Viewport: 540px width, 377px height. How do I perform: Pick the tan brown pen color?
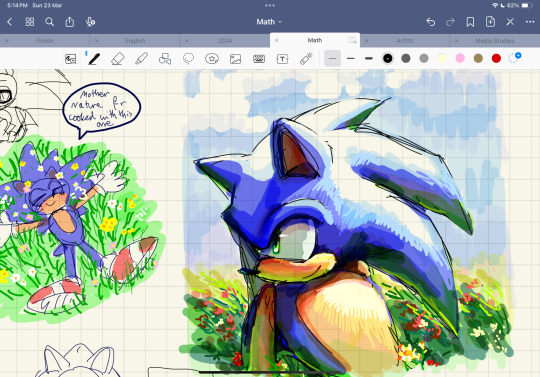(478, 59)
